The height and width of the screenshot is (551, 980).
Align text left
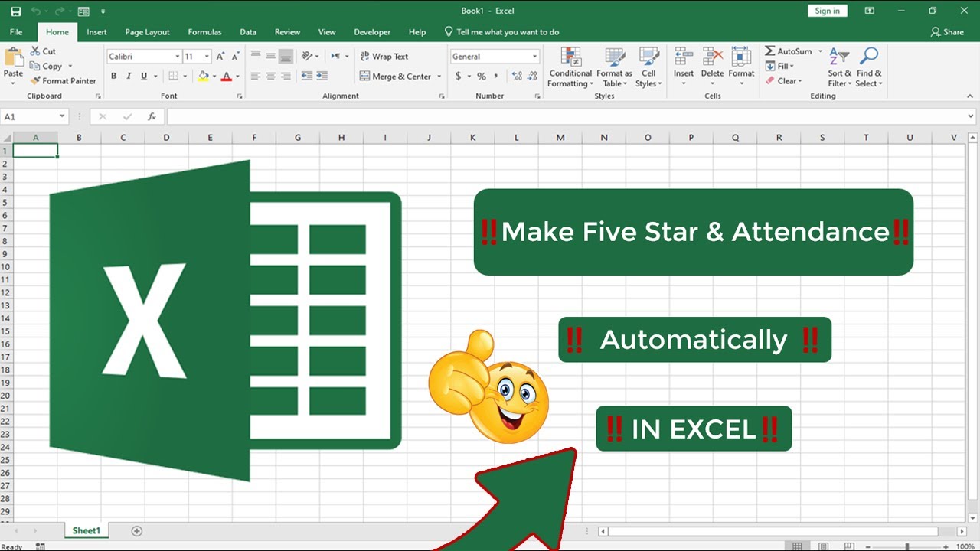tap(256, 76)
